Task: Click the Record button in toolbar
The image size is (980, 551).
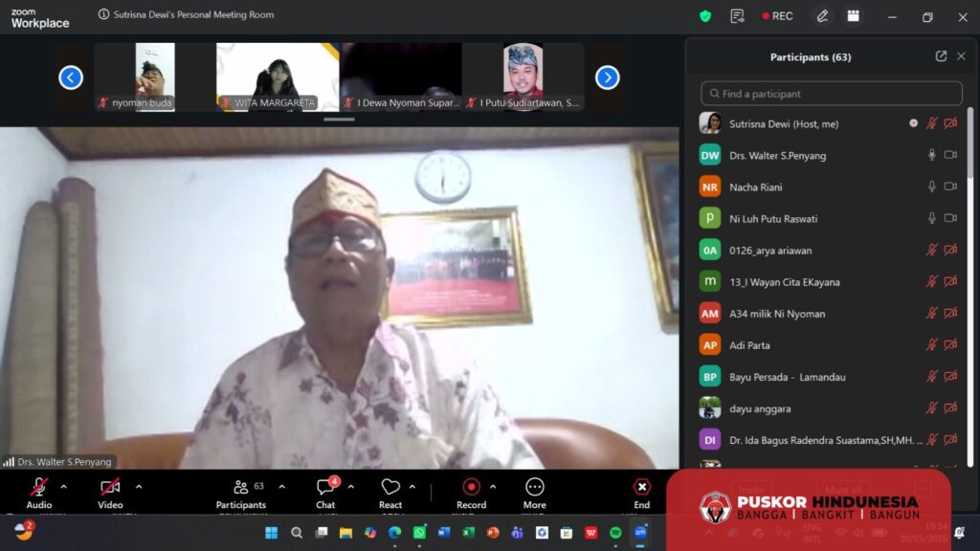Action: (x=471, y=493)
